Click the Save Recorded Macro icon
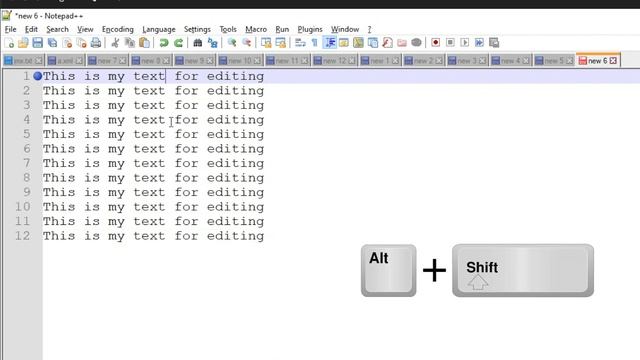640x360 pixels. click(494, 42)
